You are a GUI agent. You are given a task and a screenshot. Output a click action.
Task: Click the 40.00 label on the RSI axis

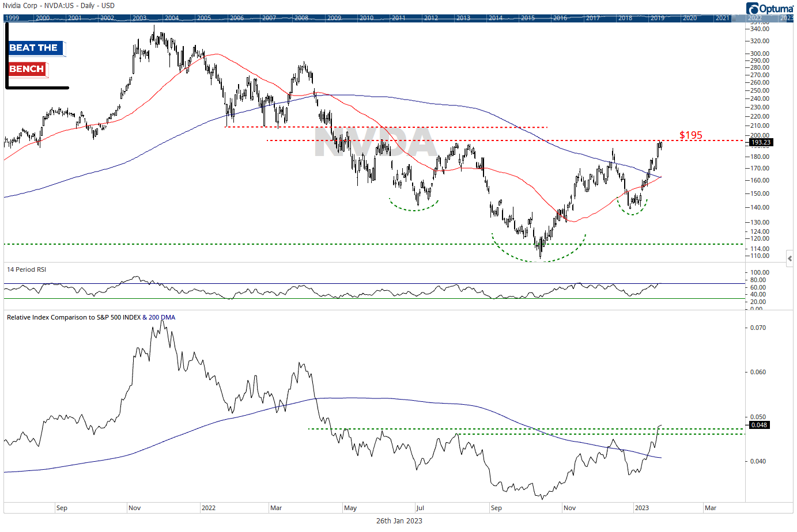(x=758, y=294)
